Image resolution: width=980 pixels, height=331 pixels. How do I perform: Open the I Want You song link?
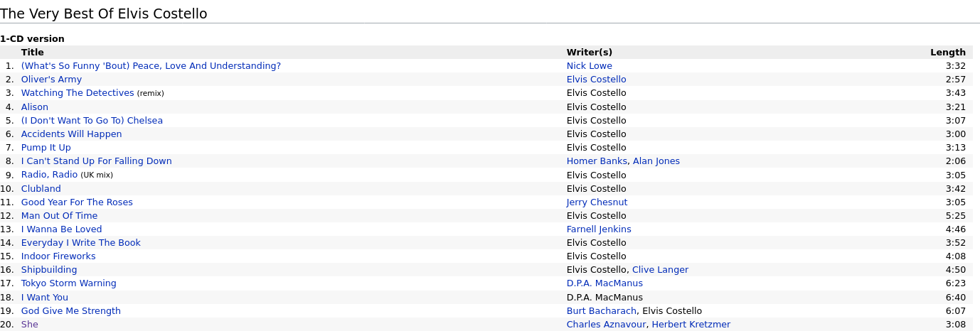(x=45, y=298)
